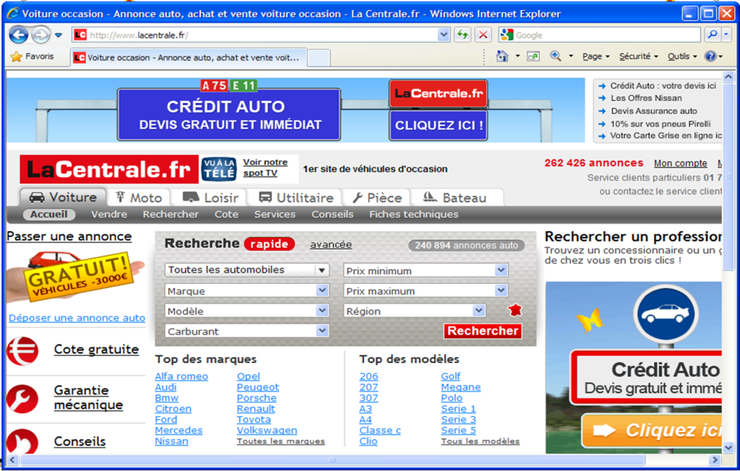Click the Home page icon in command bar
Image resolution: width=740 pixels, height=471 pixels.
pos(503,57)
